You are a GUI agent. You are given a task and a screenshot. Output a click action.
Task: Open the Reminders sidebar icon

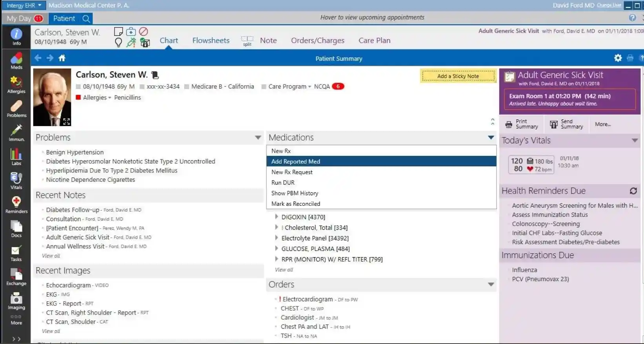click(16, 205)
